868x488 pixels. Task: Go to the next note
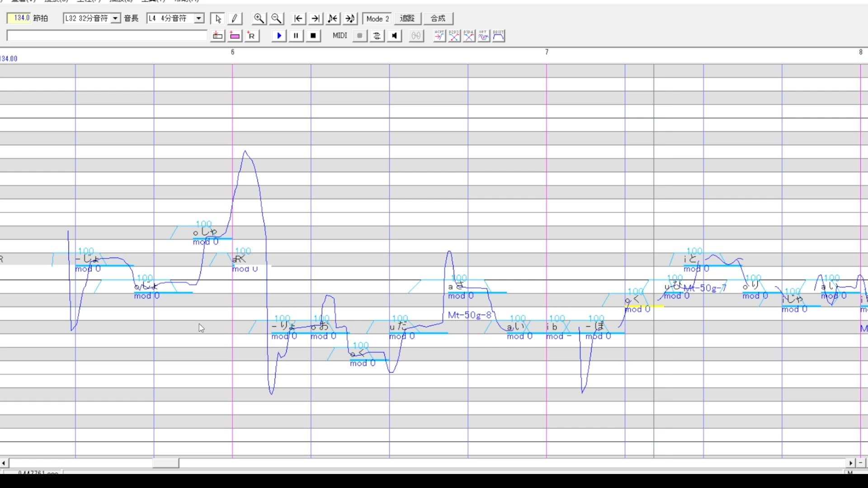[x=350, y=19]
